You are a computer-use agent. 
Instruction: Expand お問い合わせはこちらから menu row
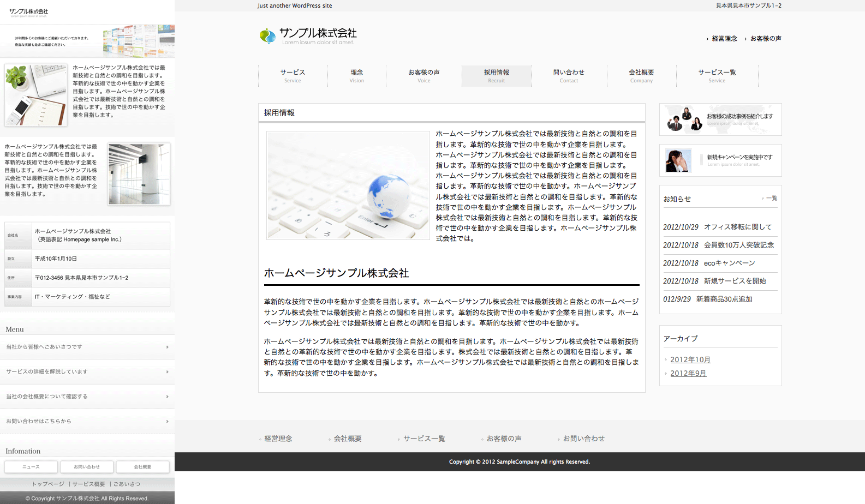87,422
